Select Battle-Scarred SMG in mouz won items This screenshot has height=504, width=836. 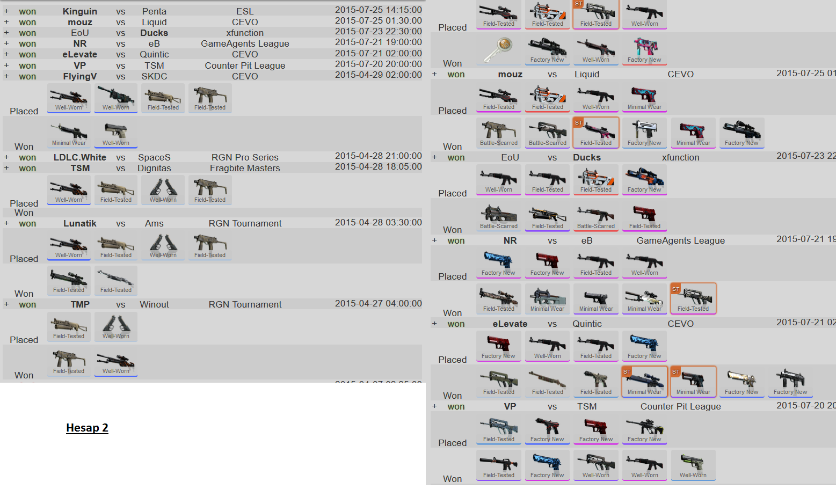coord(499,133)
